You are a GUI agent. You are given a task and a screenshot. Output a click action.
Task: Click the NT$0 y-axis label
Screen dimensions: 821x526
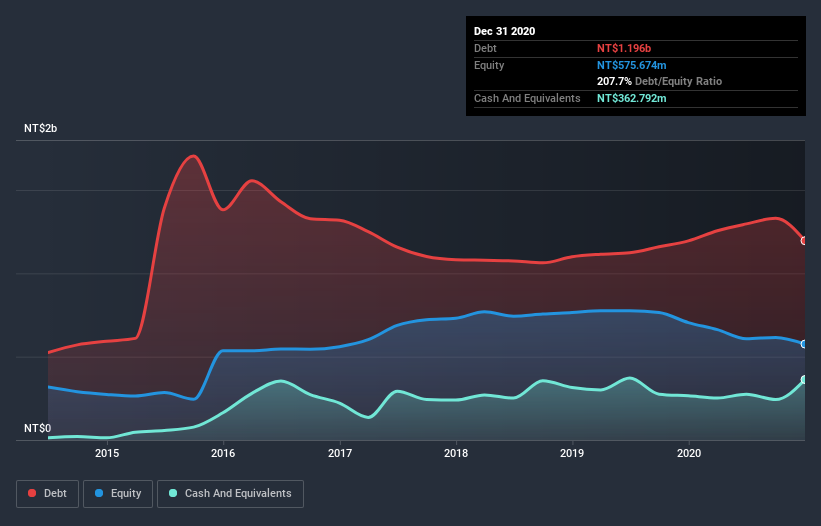tap(38, 428)
